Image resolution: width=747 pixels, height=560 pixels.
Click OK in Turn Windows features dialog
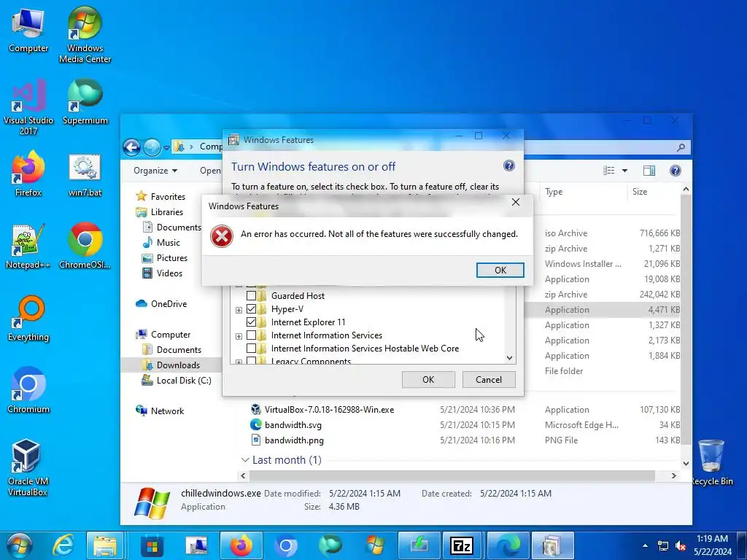pos(428,379)
